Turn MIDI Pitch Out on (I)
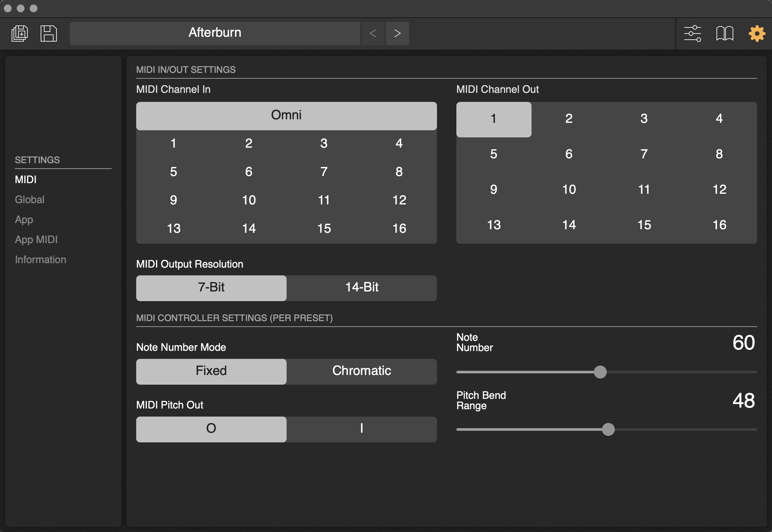Image resolution: width=772 pixels, height=532 pixels. [362, 429]
